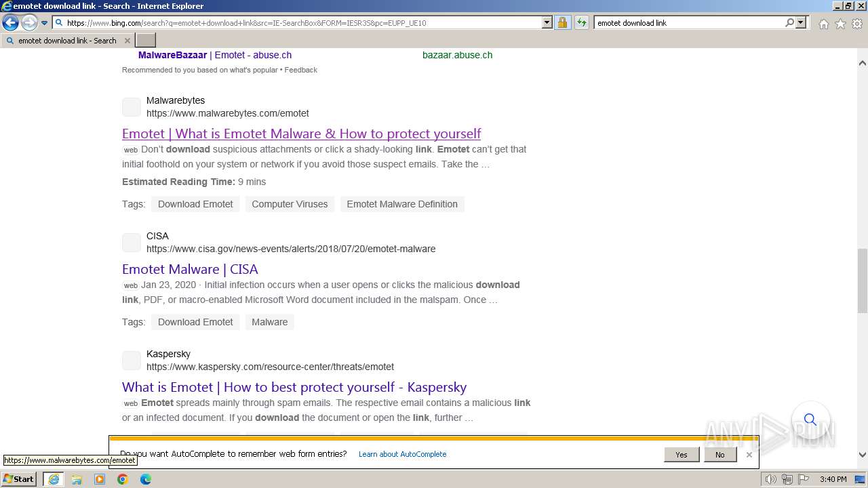Open Internet Explorer taskbar icon
Image resolution: width=868 pixels, height=488 pixels.
[x=54, y=479]
